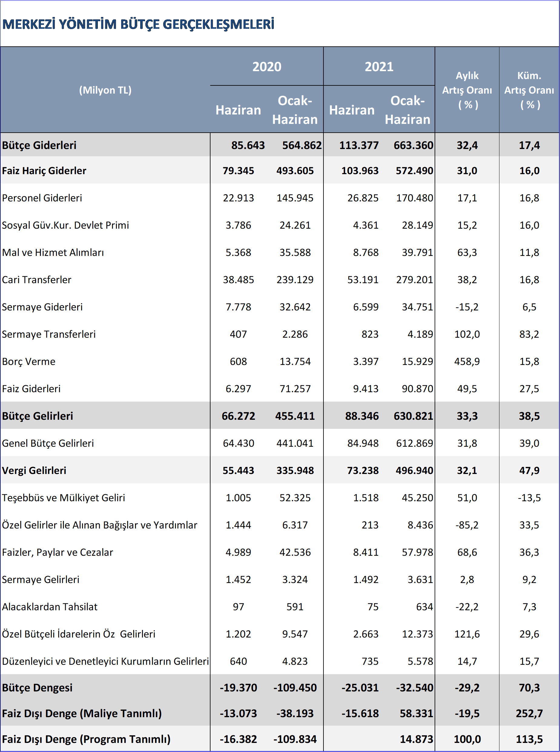560x752 pixels.
Task: Click the (Milyon TL) header label
Action: click(105, 90)
